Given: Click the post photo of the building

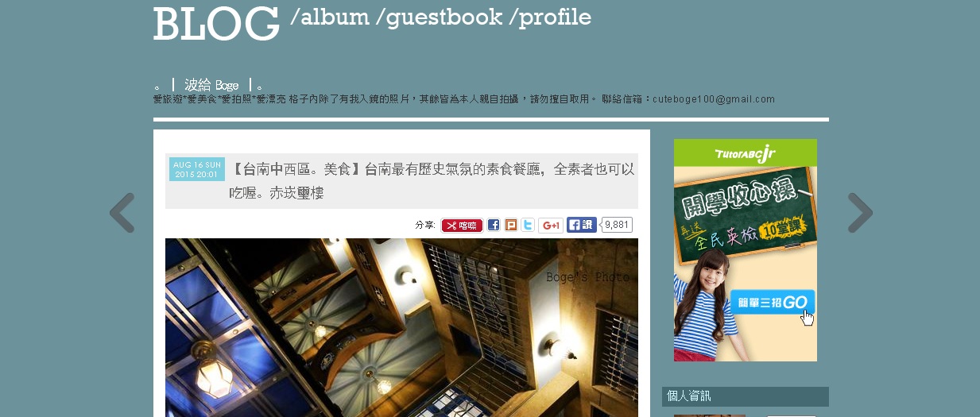Looking at the screenshot, I should (x=401, y=327).
